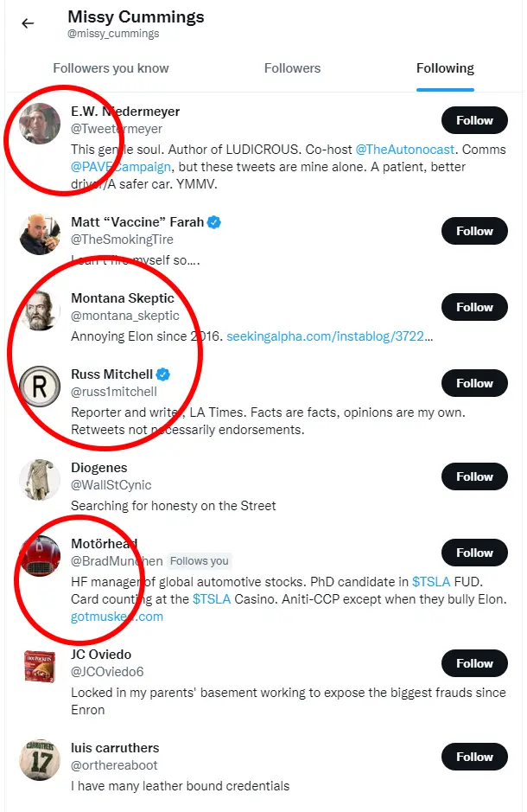Open @TheAutonocast mention link
The width and height of the screenshot is (527, 812).
[409, 150]
